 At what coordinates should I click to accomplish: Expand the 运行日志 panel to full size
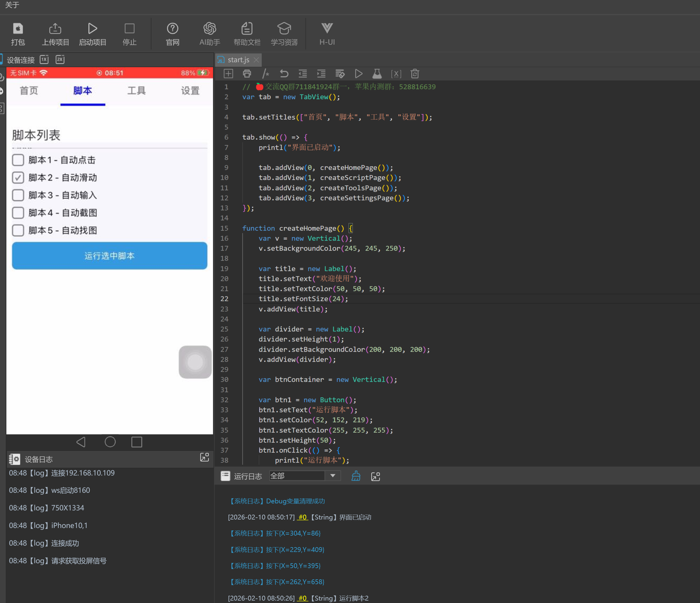(x=375, y=476)
